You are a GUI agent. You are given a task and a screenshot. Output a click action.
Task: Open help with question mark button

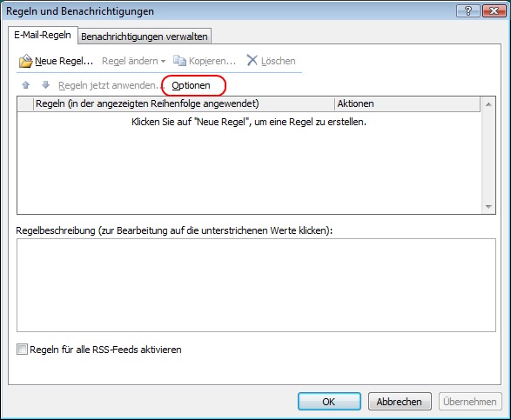pos(468,11)
